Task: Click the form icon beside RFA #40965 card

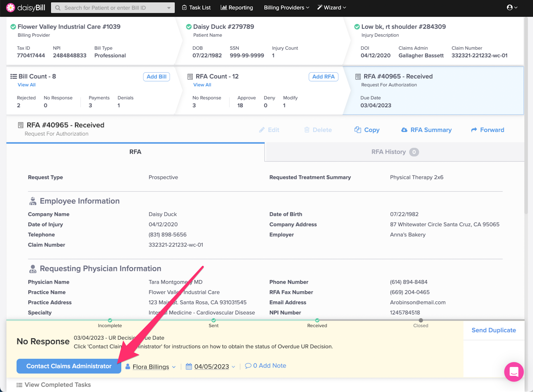Action: 358,77
